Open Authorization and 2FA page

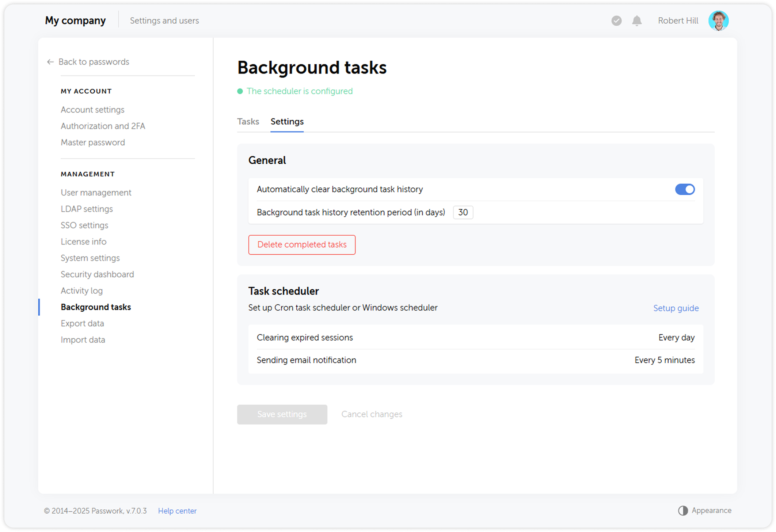103,126
